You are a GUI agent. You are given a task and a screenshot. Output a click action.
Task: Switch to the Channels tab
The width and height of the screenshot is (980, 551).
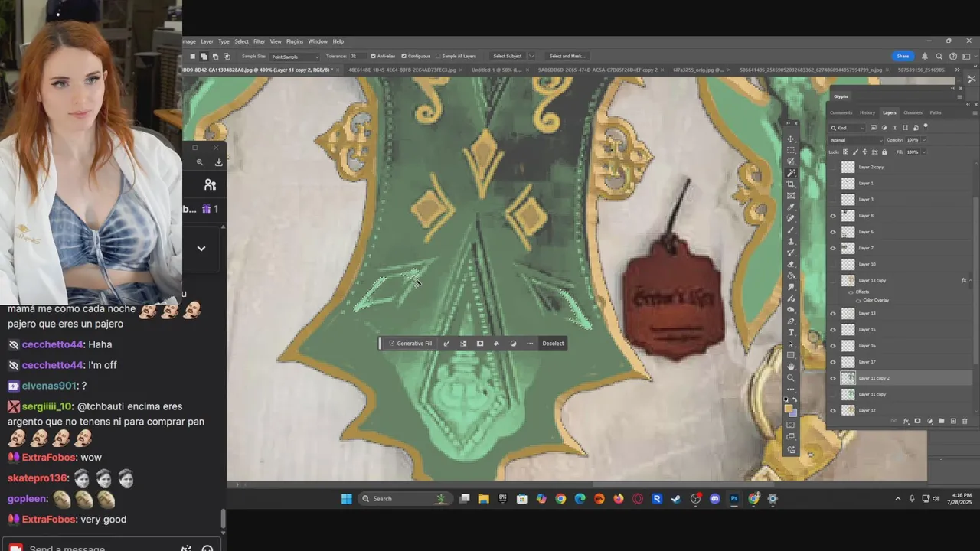tap(913, 112)
